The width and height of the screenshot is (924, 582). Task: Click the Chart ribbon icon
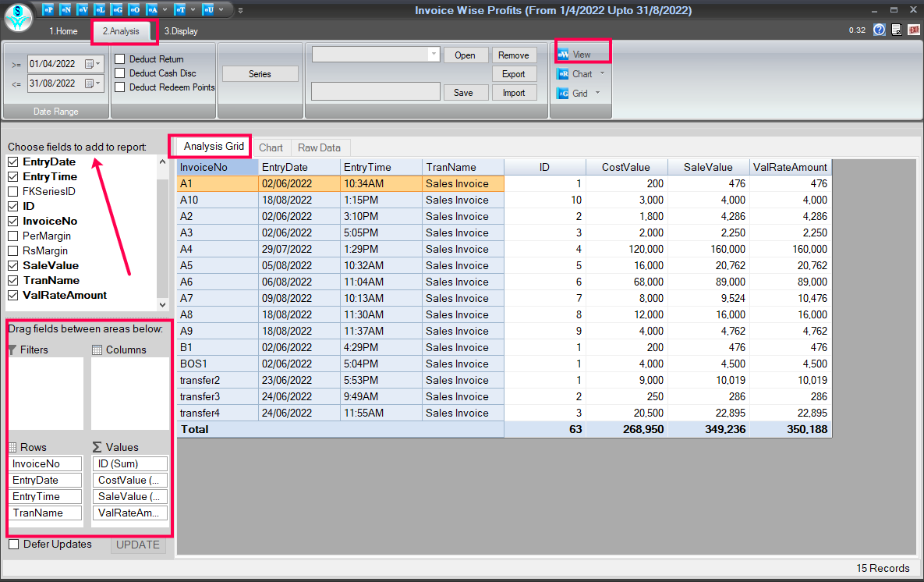click(x=563, y=73)
